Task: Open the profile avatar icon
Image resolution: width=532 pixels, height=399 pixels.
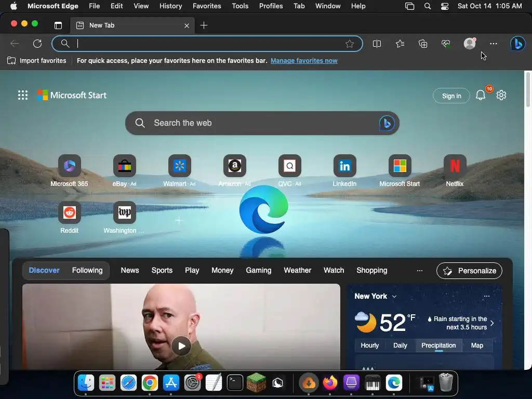Action: 470,44
